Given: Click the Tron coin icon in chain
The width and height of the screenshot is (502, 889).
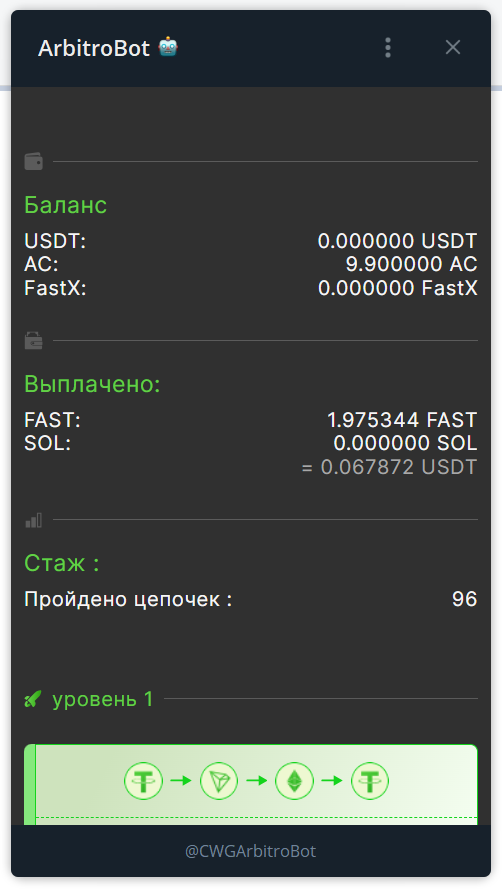Looking at the screenshot, I should click(x=219, y=781).
